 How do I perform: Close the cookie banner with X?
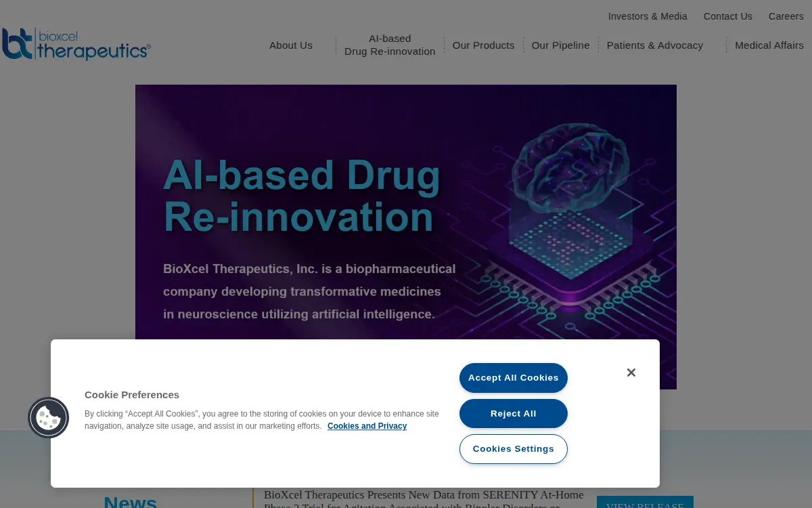point(631,373)
